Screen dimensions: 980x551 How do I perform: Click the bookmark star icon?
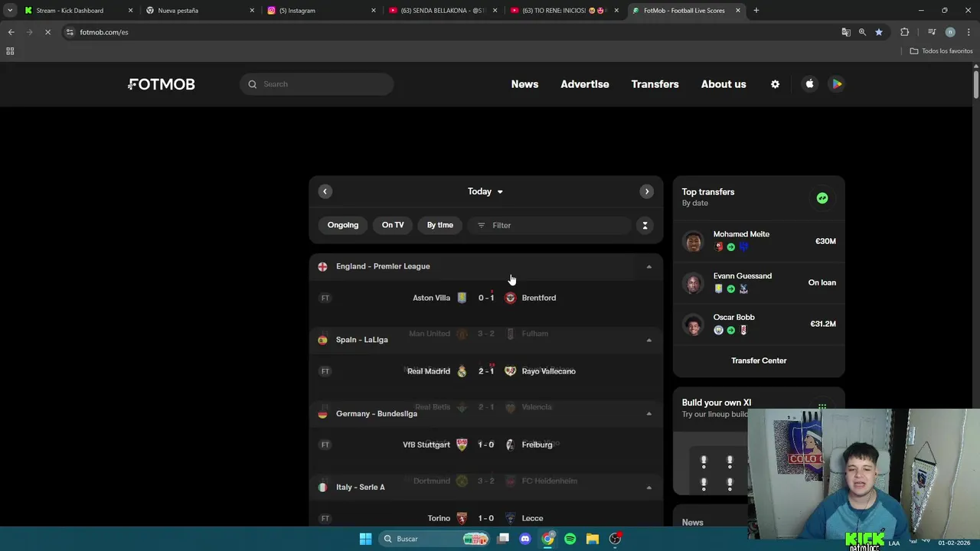[x=879, y=32]
